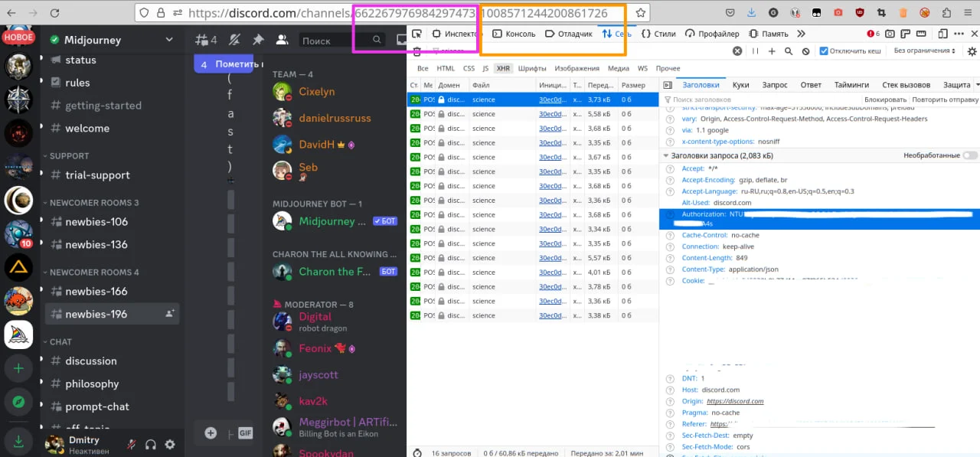Sort network table by Размер column
Screen dimensions: 980x457
click(x=633, y=85)
